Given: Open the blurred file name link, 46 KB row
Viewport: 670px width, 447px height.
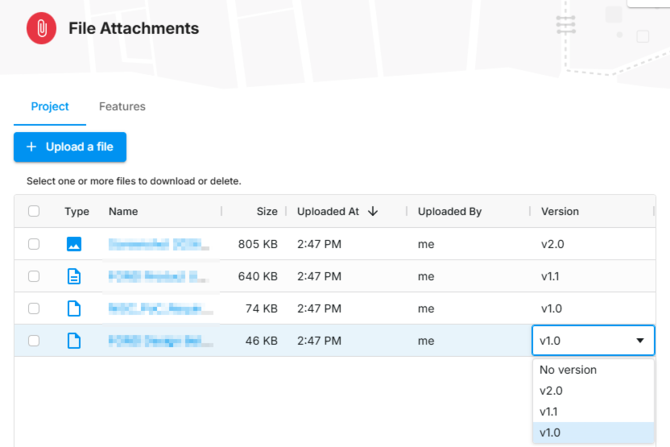Looking at the screenshot, I should point(160,341).
